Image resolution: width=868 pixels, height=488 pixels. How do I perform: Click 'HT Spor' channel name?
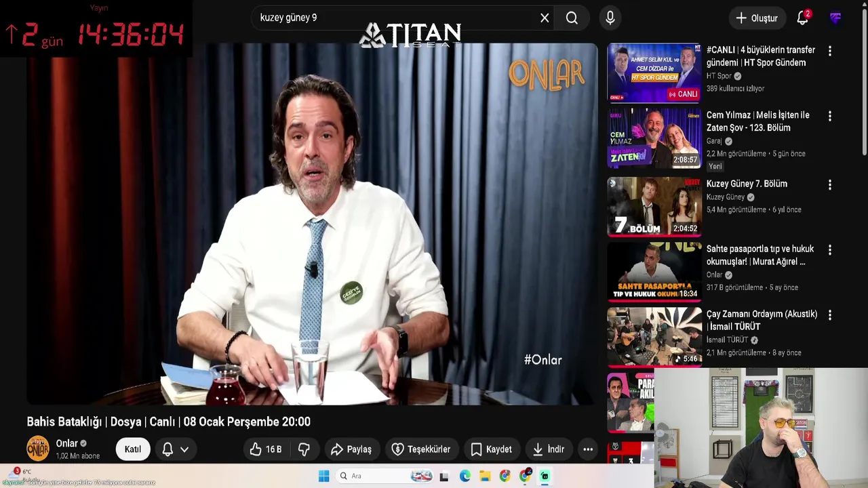[719, 76]
